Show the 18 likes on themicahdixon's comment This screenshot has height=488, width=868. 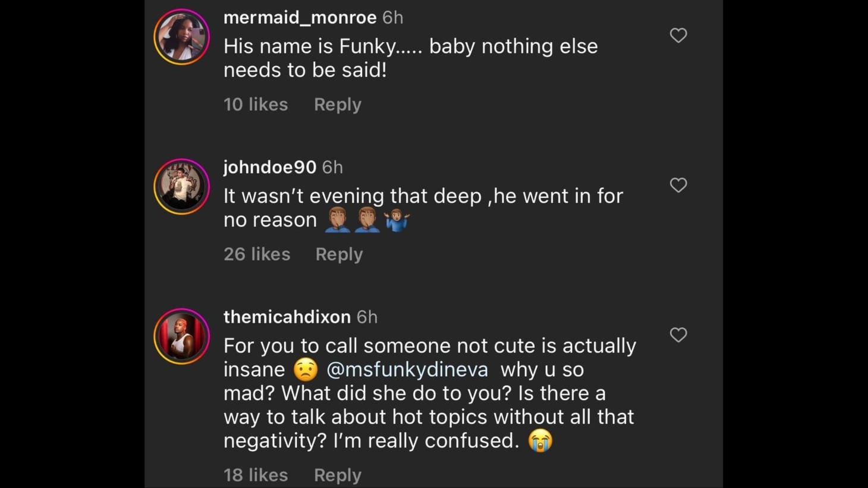(255, 474)
